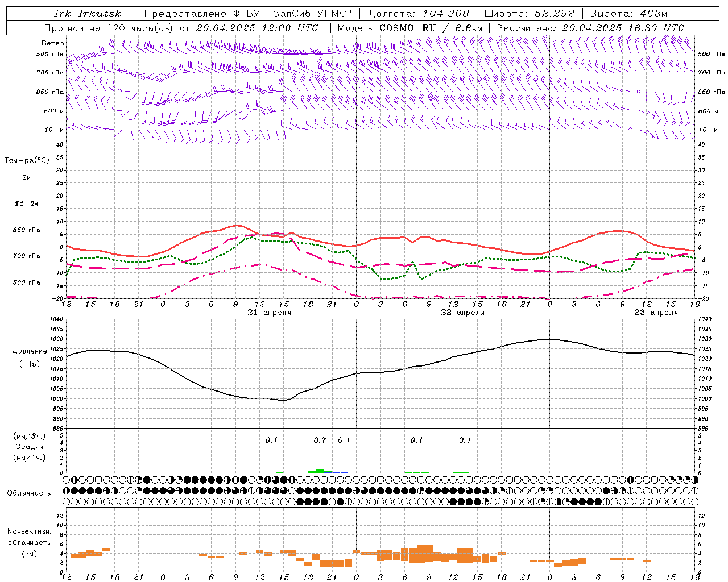Click the "Td 2м" dew point legend entry
Image resolution: width=728 pixels, height=582 pixels.
point(27,203)
